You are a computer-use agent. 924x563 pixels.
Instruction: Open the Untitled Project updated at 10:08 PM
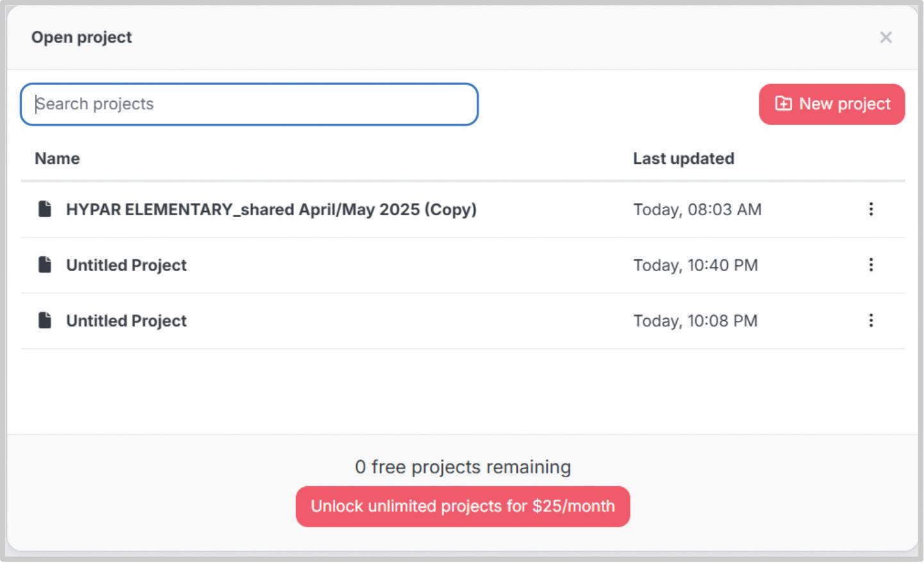coord(126,321)
